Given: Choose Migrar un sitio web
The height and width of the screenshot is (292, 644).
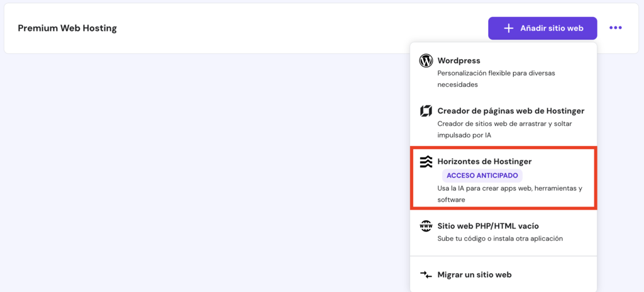Looking at the screenshot, I should tap(474, 275).
